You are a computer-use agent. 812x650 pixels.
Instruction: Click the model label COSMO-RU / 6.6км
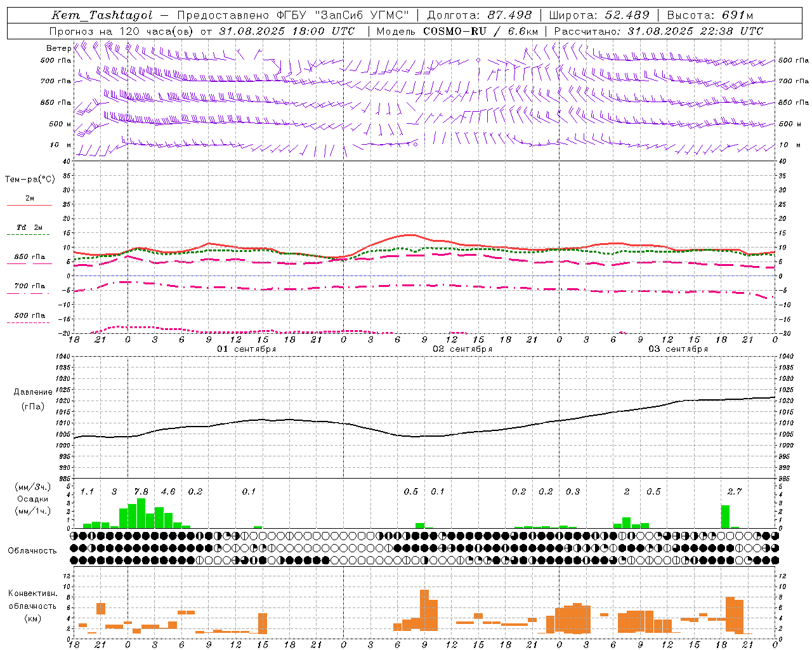[481, 31]
